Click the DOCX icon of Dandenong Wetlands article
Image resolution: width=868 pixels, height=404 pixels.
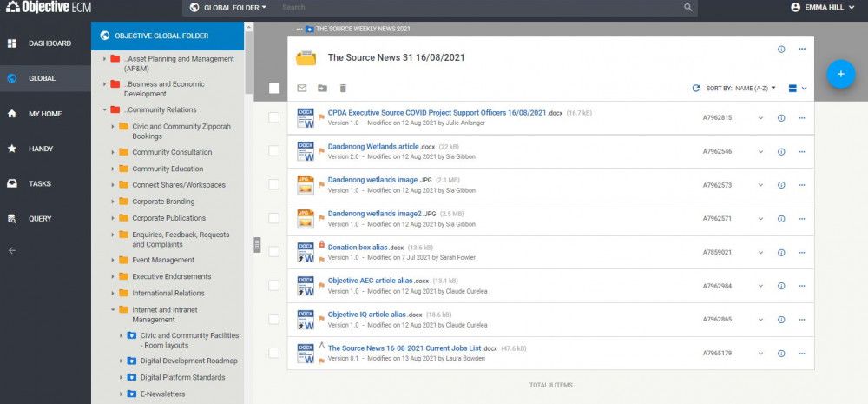(x=306, y=151)
